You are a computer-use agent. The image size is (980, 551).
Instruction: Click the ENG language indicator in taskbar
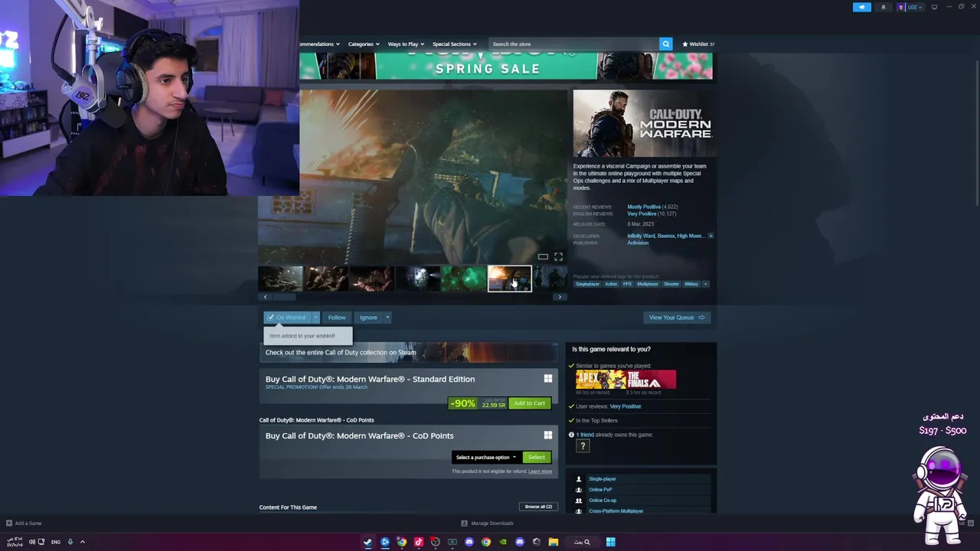(55, 542)
